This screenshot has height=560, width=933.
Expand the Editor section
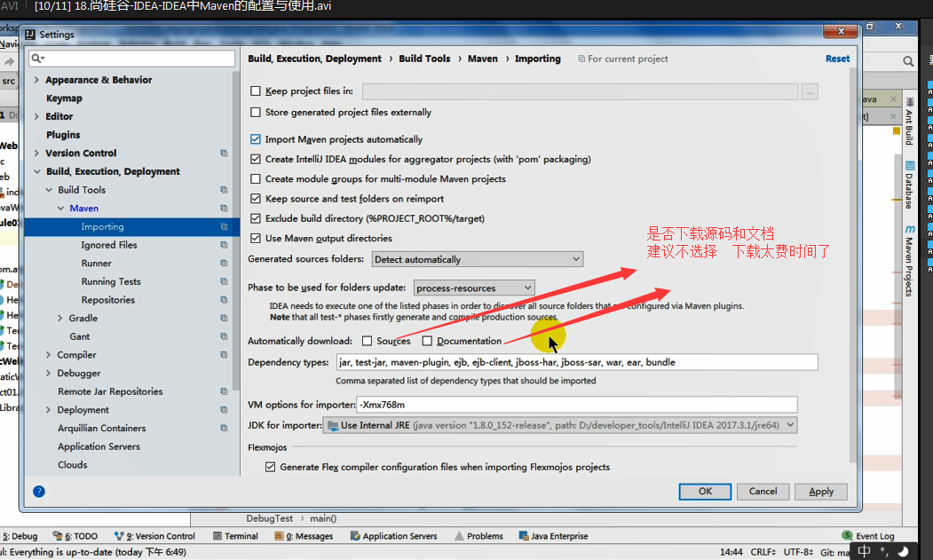click(x=37, y=116)
